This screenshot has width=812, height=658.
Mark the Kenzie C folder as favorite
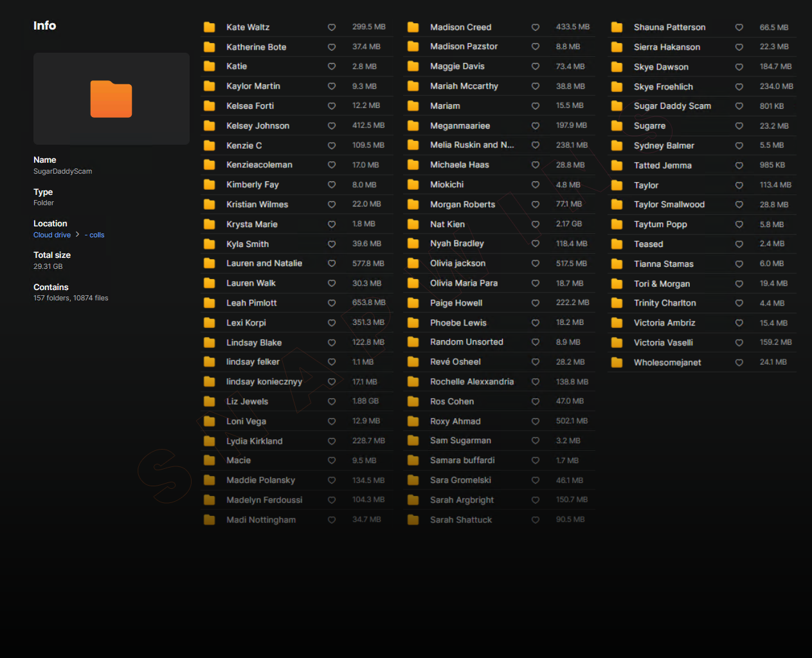(x=332, y=146)
